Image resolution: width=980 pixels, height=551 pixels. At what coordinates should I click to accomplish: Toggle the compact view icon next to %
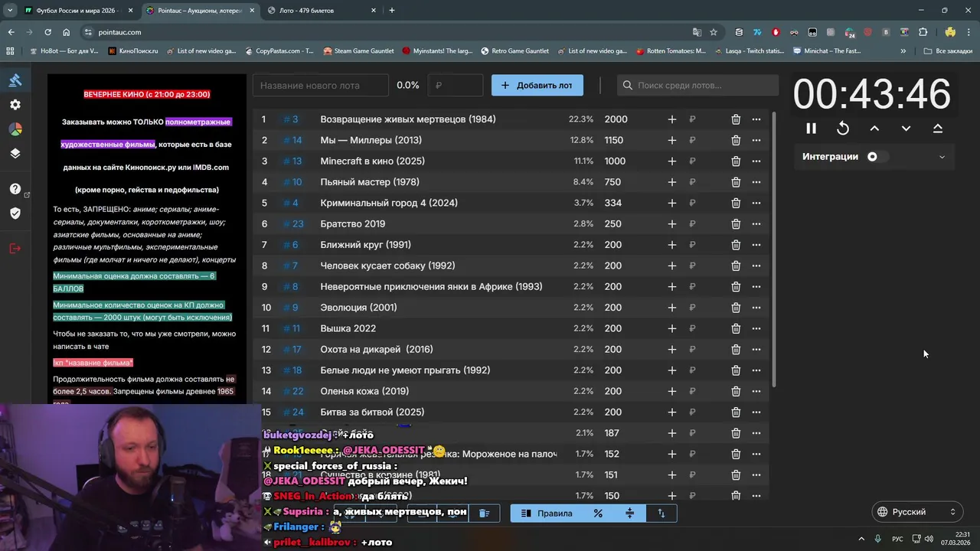tap(630, 514)
